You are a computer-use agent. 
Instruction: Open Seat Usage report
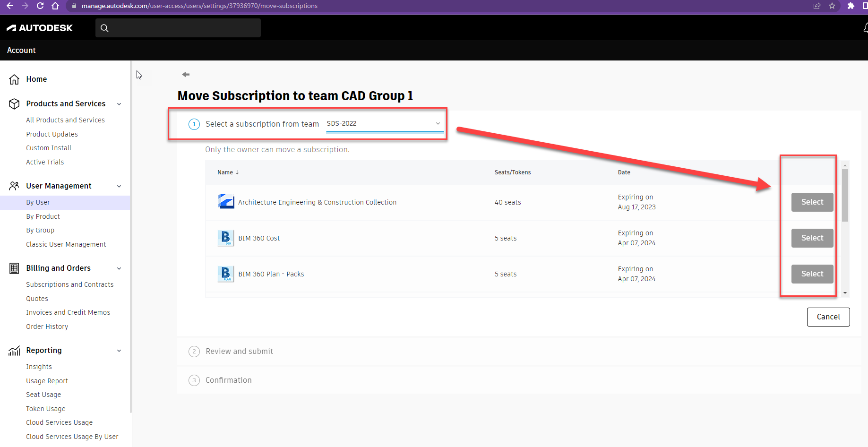click(x=43, y=395)
